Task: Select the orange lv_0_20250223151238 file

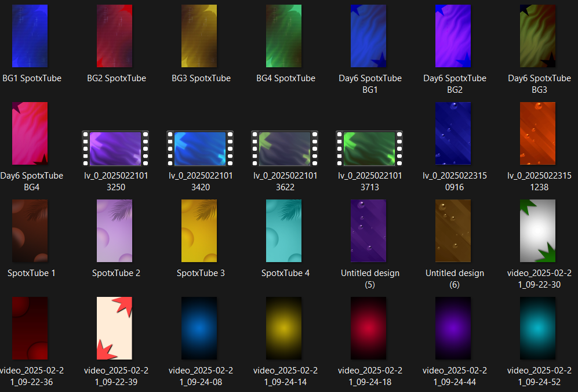Action: pyautogui.click(x=537, y=133)
